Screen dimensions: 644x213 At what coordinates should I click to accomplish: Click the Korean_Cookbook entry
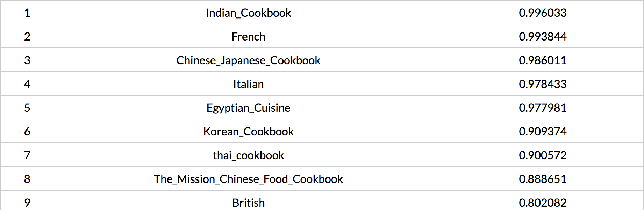249,132
